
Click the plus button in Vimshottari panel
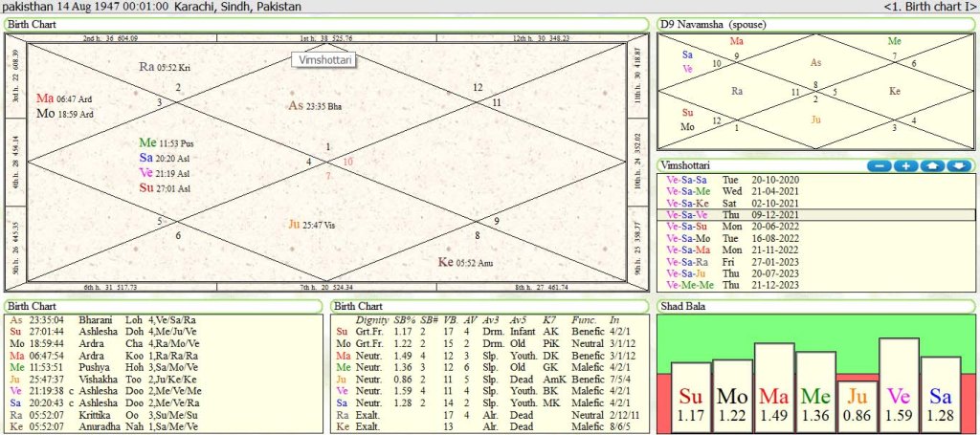(x=905, y=165)
